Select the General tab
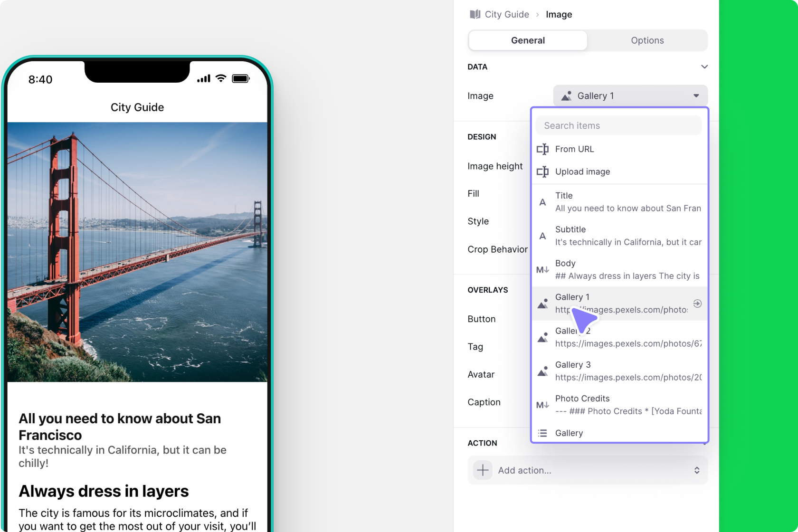798x532 pixels. pos(528,40)
